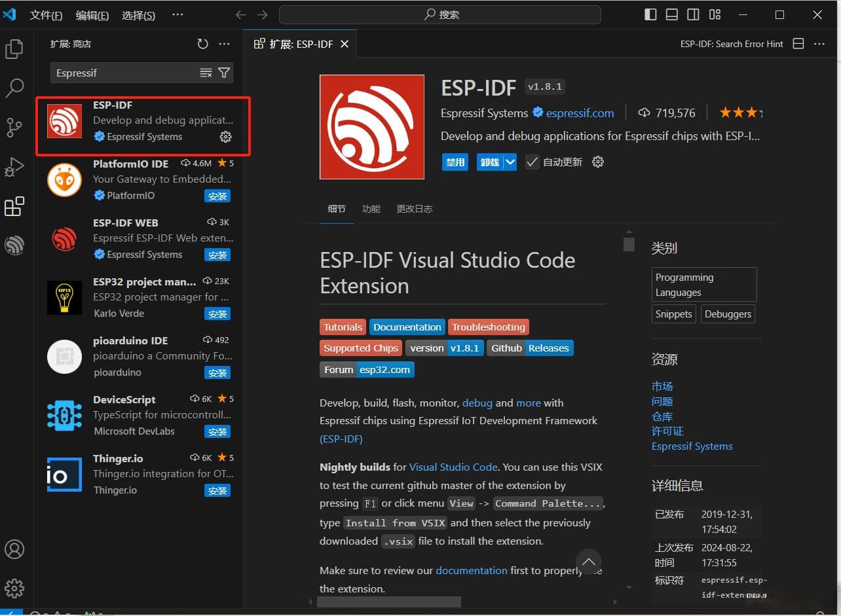Click the Troubleshooting badge
841x616 pixels.
[x=489, y=327]
